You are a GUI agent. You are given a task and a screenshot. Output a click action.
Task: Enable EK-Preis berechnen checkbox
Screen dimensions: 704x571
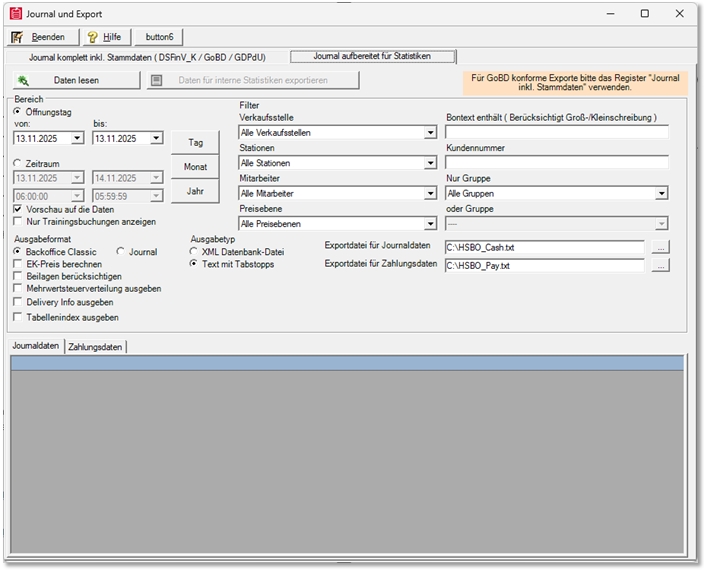coord(18,264)
